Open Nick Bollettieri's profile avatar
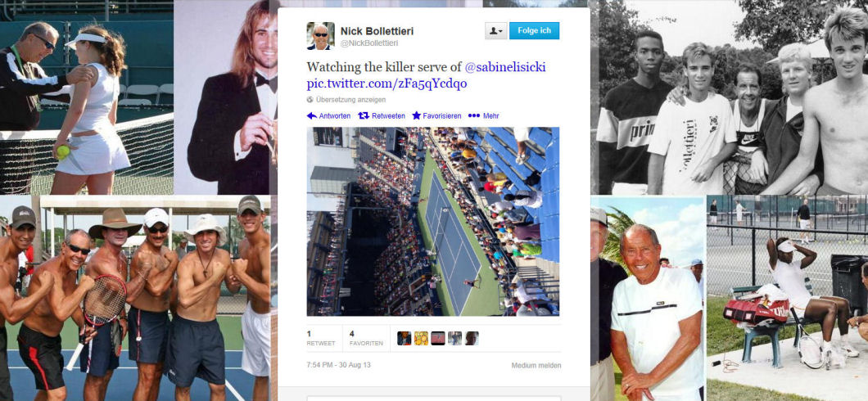The width and height of the screenshot is (868, 401). (x=320, y=36)
